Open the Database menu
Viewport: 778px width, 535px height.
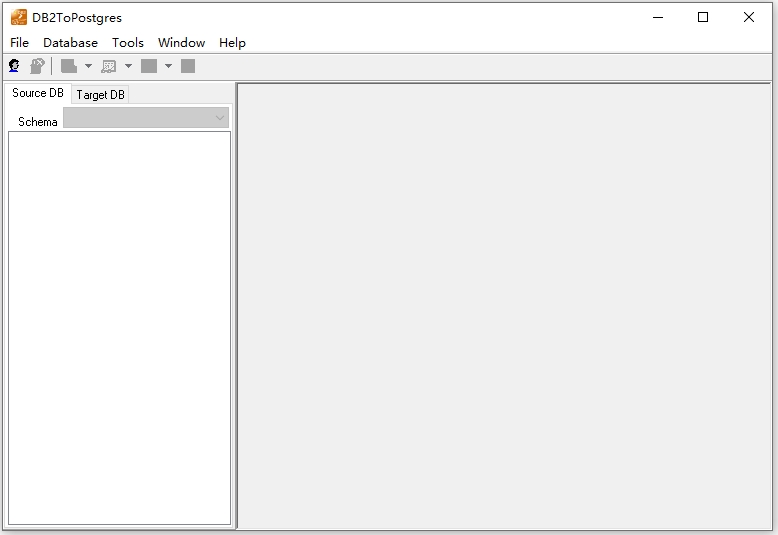point(70,43)
